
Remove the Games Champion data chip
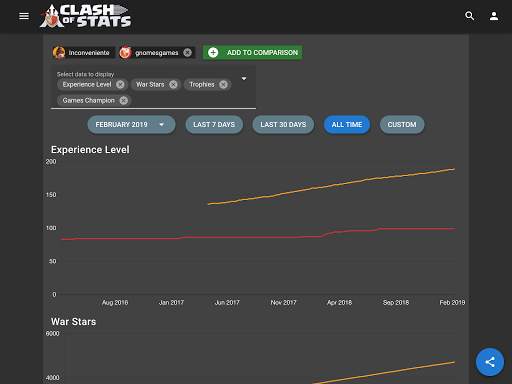pyautogui.click(x=124, y=100)
